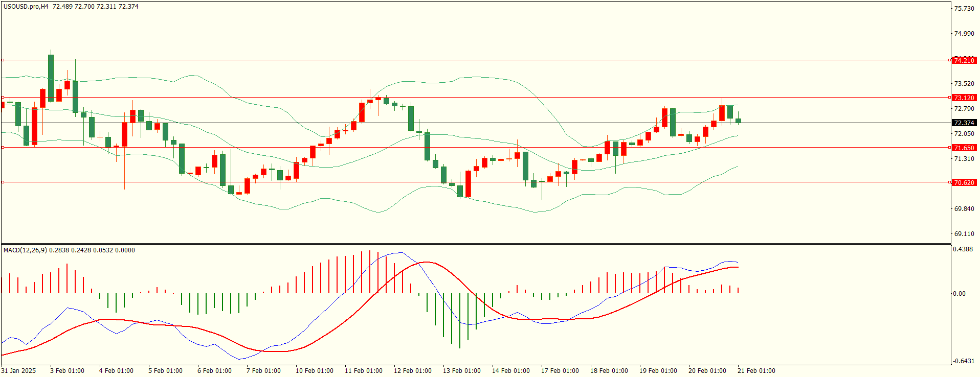Click the black 72.374 current price label
The image size is (980, 377).
pyautogui.click(x=964, y=123)
